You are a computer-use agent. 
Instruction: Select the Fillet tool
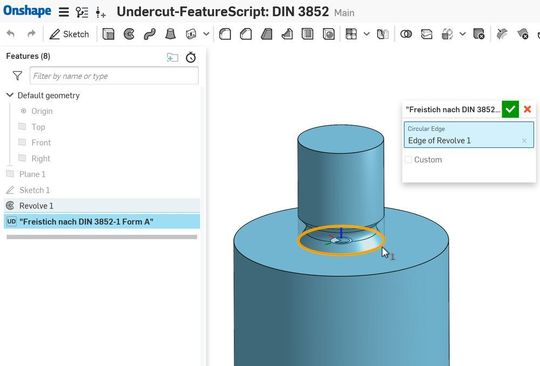[x=225, y=34]
